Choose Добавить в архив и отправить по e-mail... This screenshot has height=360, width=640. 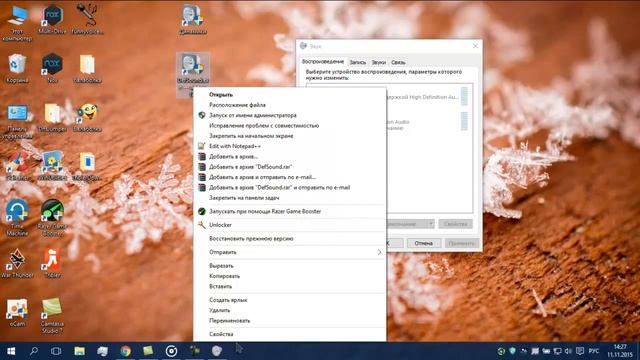point(290,177)
